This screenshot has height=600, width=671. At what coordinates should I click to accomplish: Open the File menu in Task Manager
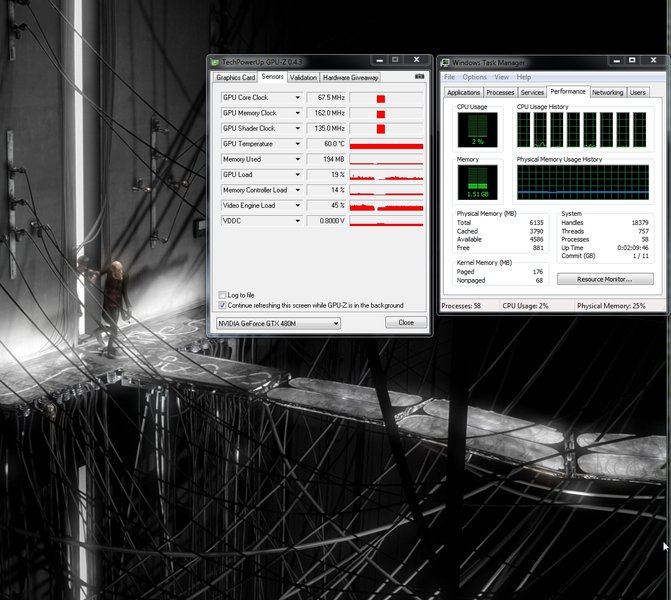point(449,77)
